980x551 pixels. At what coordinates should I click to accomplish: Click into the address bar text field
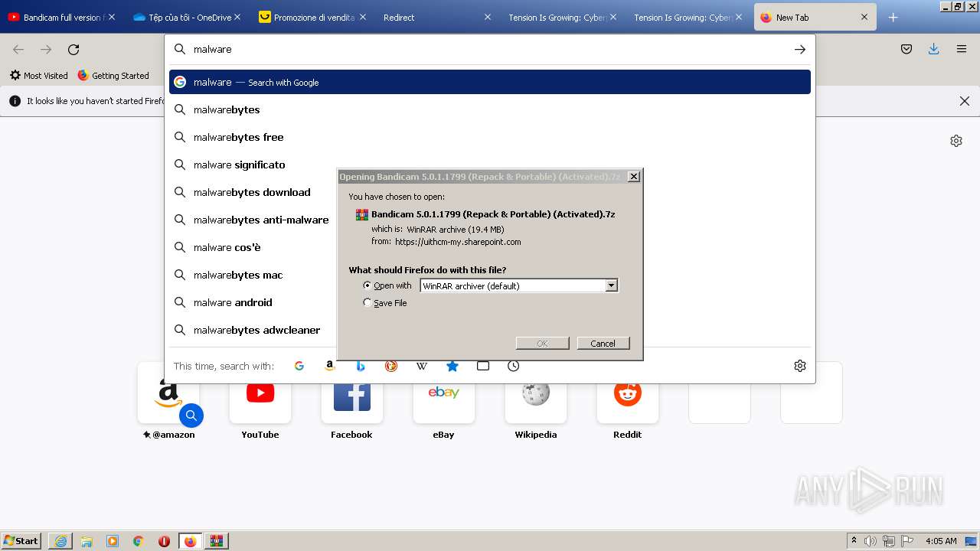(490, 49)
